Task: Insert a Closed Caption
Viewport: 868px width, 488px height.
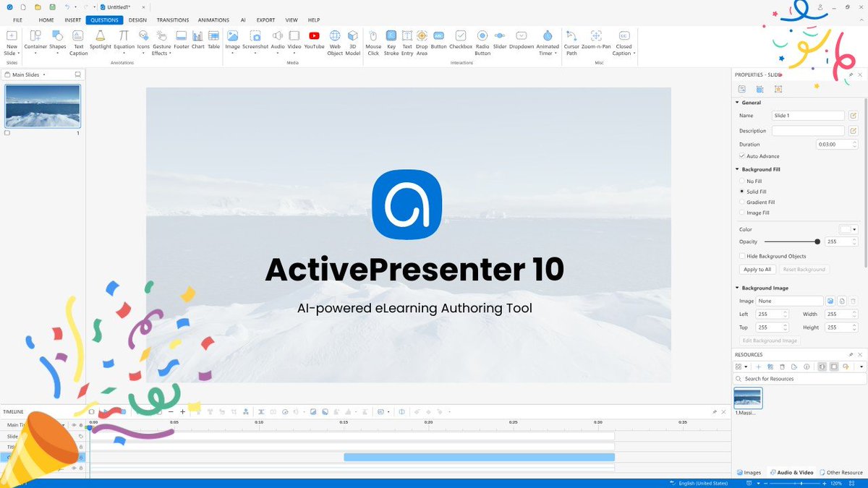Action: 624,43
